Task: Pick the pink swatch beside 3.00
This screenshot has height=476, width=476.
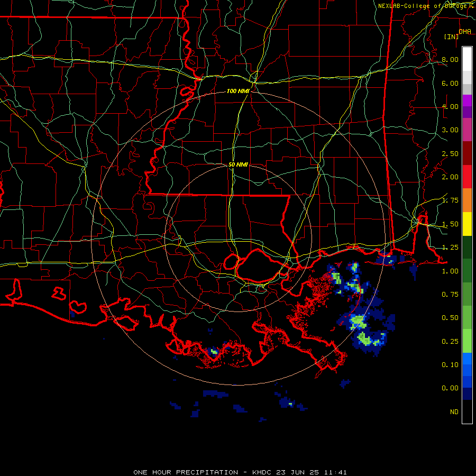Action: click(467, 130)
